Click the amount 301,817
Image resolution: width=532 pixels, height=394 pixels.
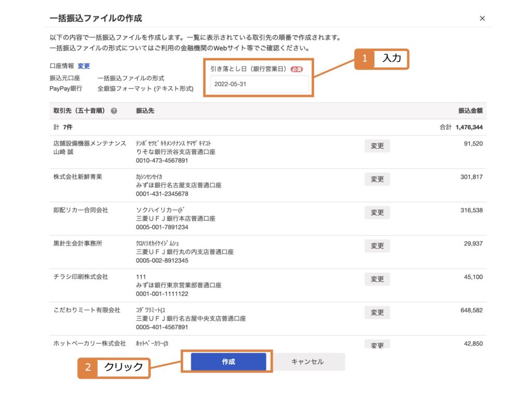tap(472, 176)
